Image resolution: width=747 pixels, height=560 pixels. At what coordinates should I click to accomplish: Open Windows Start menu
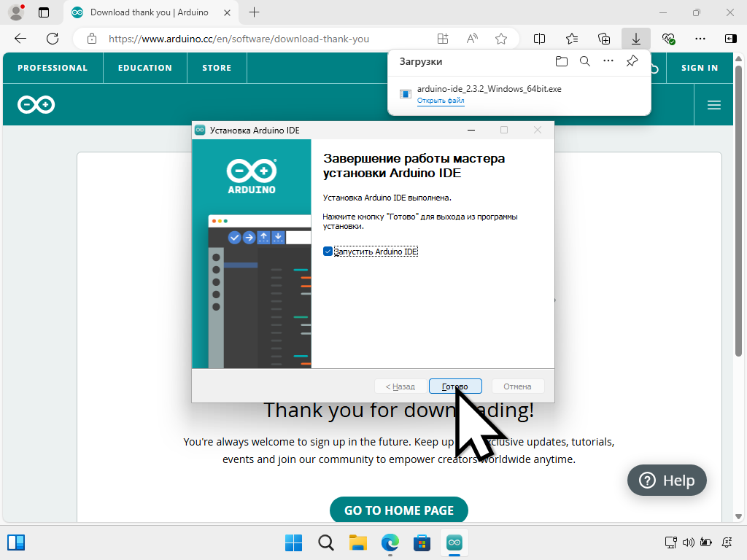[x=293, y=542]
